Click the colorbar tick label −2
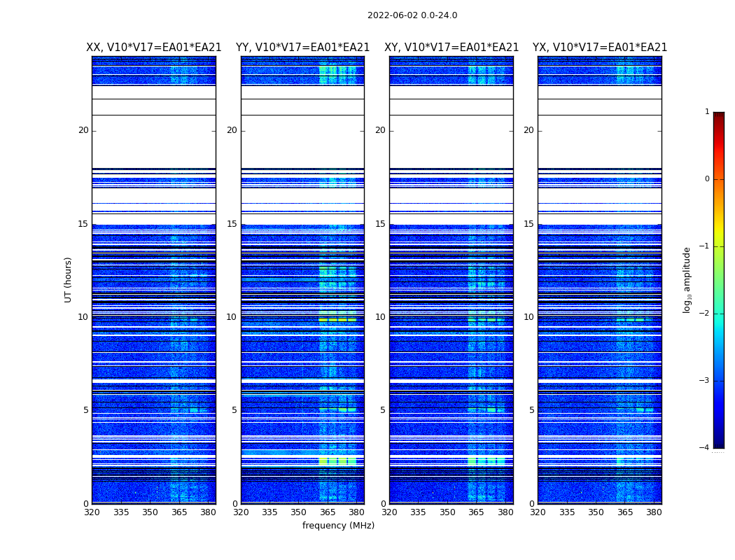The height and width of the screenshot is (560, 735). click(704, 313)
